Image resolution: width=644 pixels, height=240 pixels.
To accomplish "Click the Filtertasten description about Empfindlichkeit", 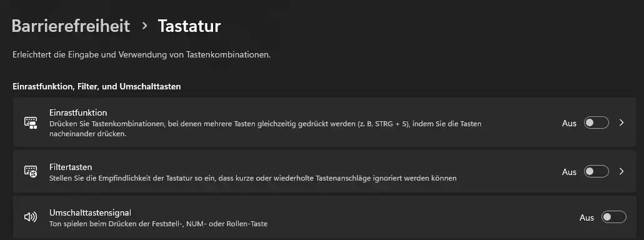I will [253, 178].
